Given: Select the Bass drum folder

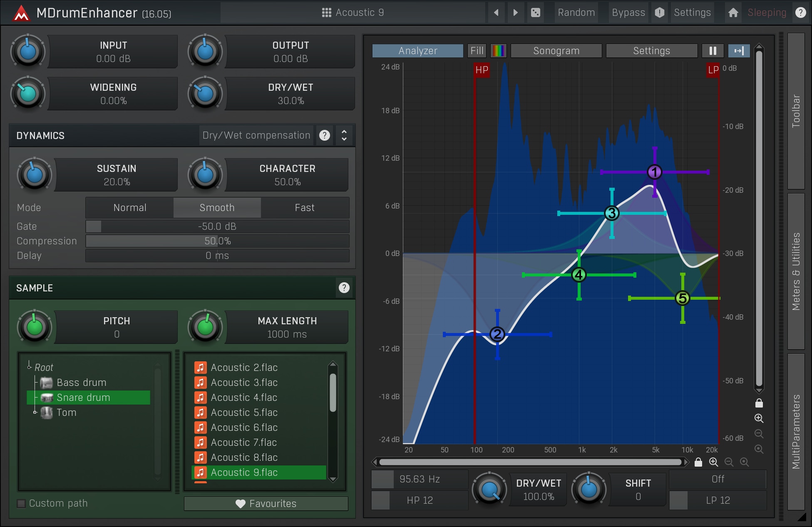Looking at the screenshot, I should tap(82, 383).
